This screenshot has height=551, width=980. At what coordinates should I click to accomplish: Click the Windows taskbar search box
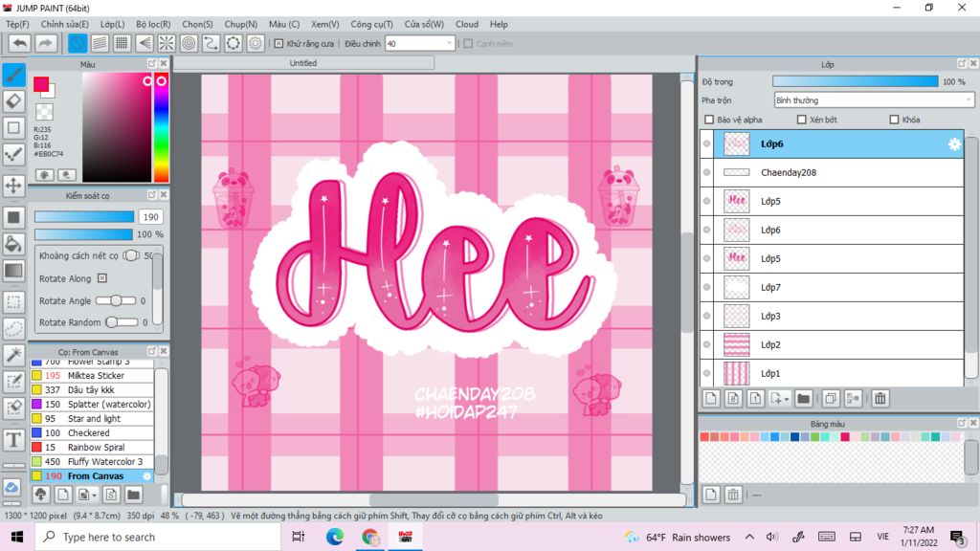(158, 538)
